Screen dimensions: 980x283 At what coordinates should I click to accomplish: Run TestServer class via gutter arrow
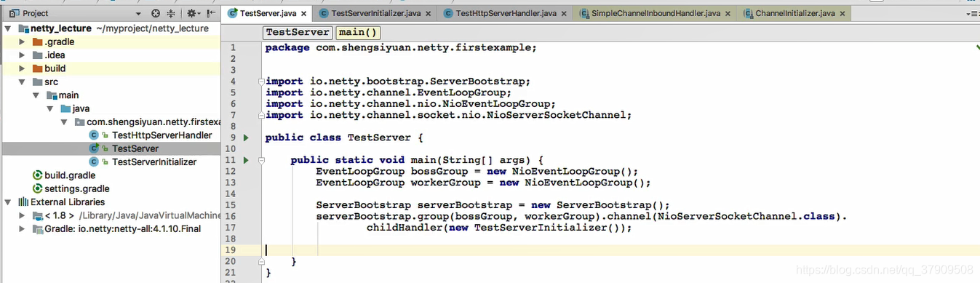tap(246, 137)
